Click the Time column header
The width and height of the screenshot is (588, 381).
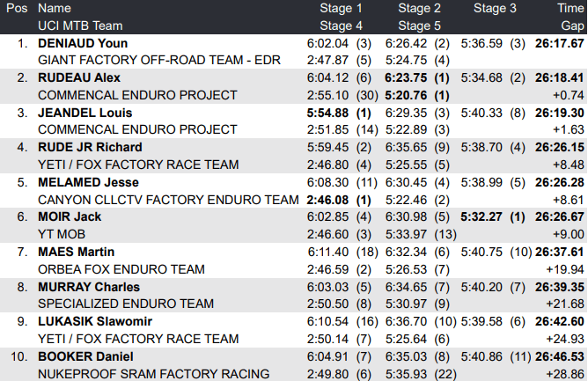coord(570,8)
